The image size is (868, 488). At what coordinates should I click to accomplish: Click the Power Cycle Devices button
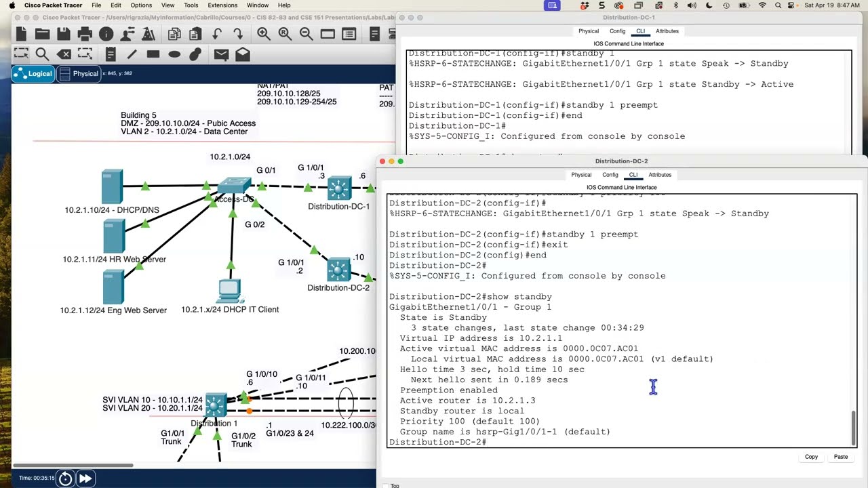(x=65, y=479)
